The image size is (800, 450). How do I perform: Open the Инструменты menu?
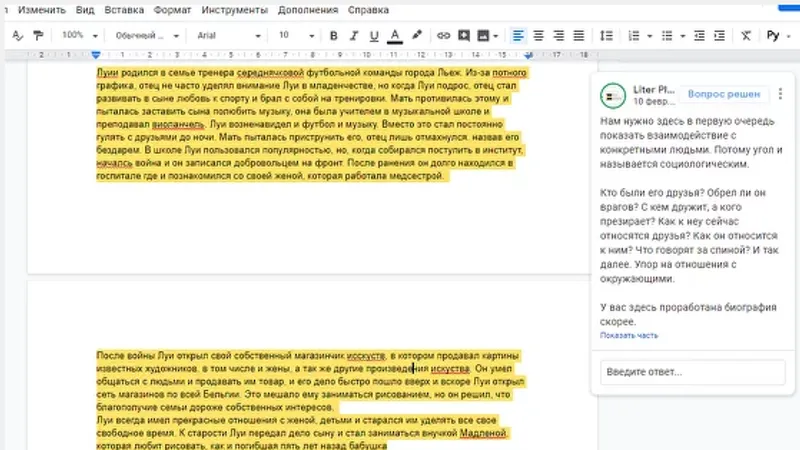(x=235, y=10)
